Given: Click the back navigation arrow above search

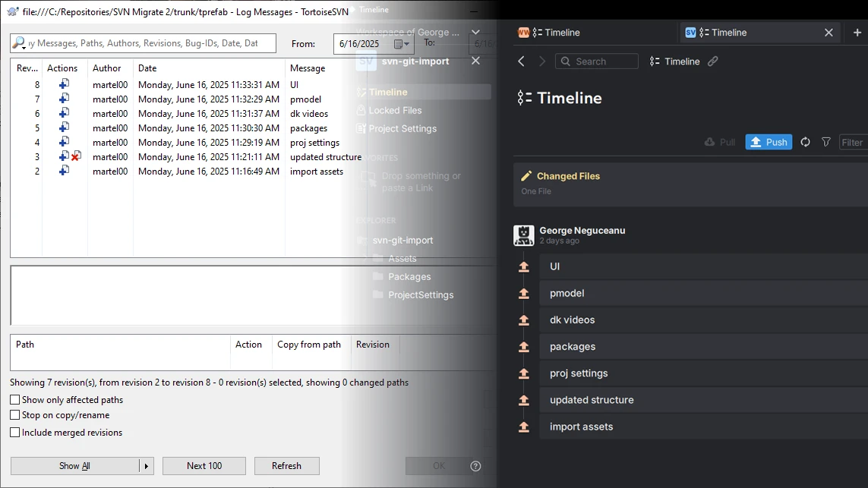Looking at the screenshot, I should (x=519, y=61).
